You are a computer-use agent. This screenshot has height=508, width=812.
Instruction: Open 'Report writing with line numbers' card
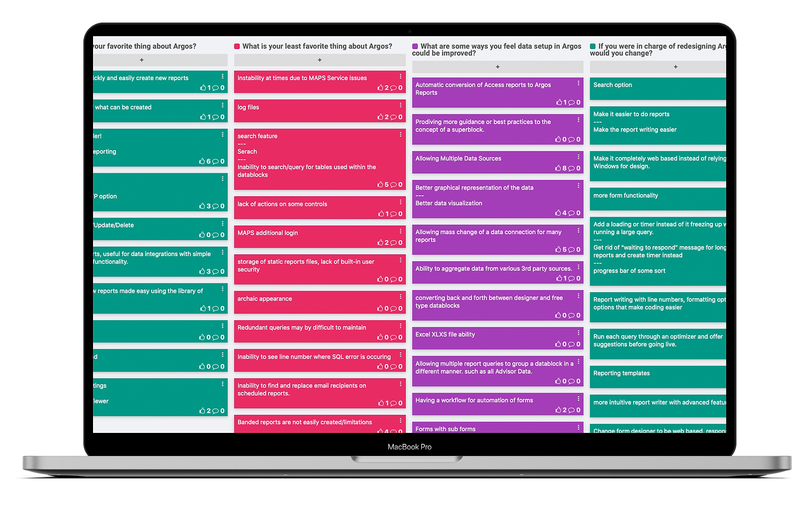(x=658, y=308)
